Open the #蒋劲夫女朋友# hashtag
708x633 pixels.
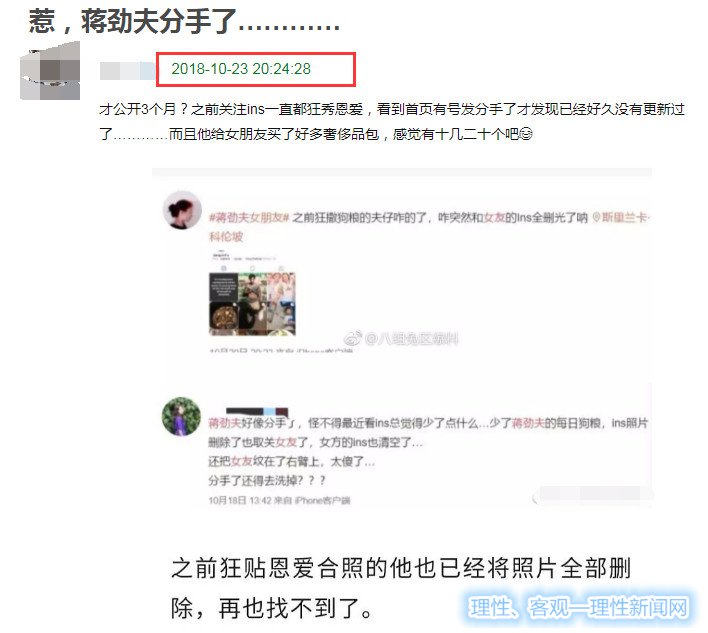tap(249, 218)
